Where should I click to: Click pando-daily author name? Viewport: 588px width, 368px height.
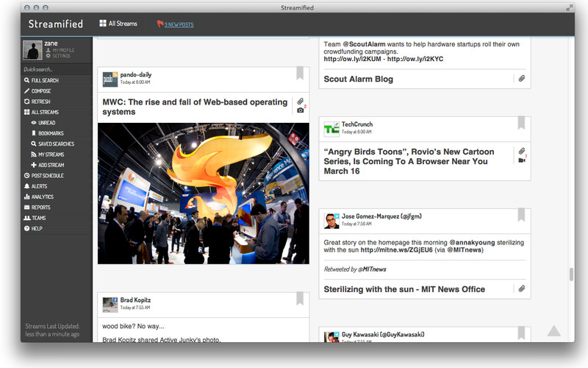(x=136, y=75)
